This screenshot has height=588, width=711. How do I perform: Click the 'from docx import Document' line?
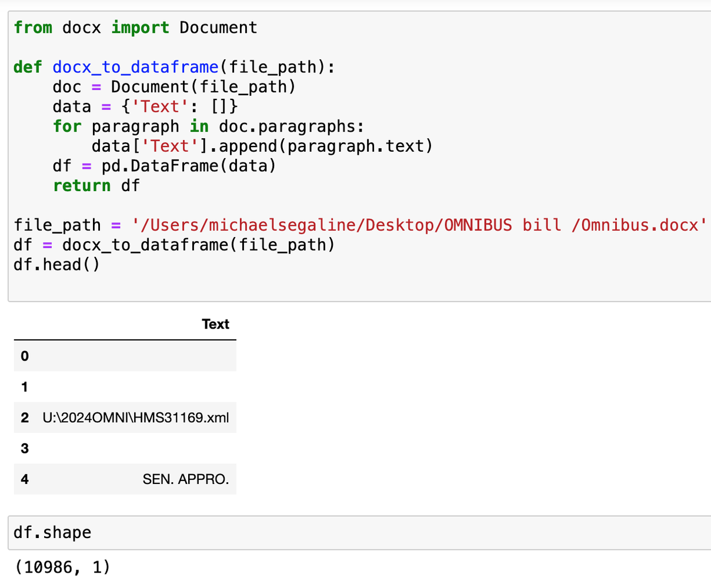coord(135,28)
